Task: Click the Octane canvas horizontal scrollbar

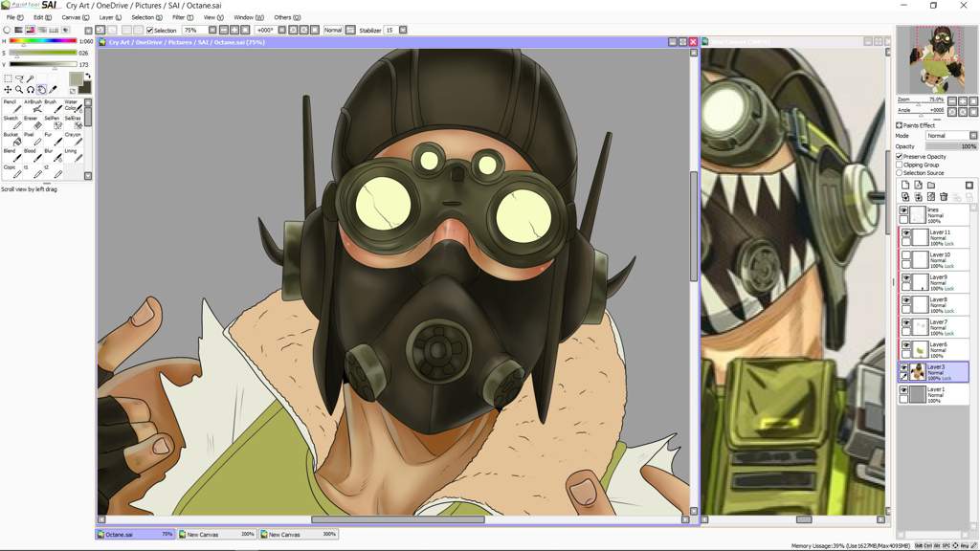Action: point(397,519)
